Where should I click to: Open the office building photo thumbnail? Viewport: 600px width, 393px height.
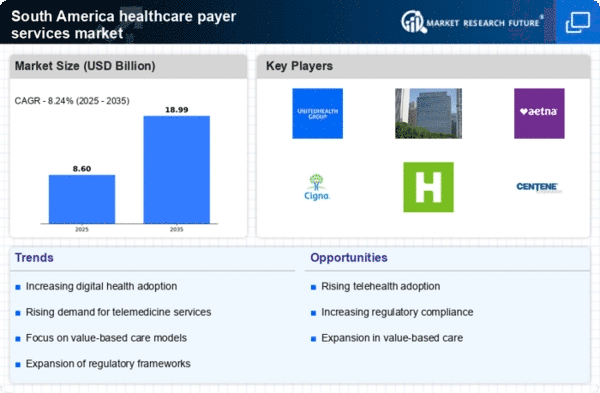coord(428,113)
